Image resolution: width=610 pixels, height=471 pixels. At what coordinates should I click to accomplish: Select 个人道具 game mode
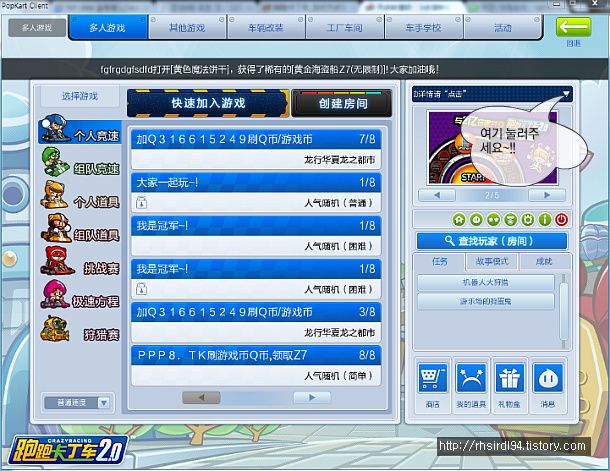[80, 196]
